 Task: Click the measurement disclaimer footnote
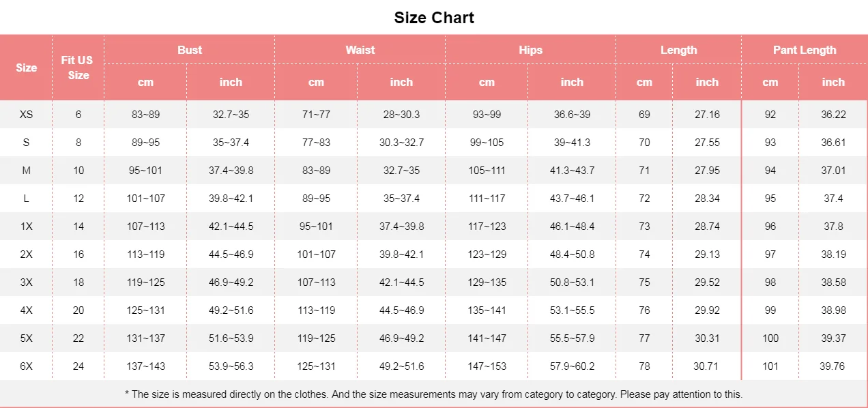[x=434, y=394]
